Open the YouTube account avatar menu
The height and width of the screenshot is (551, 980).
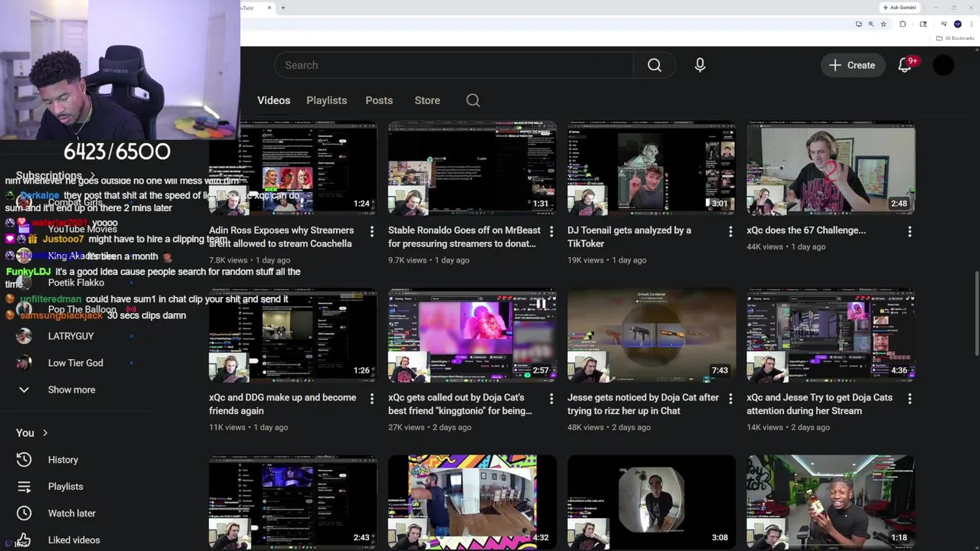point(943,65)
